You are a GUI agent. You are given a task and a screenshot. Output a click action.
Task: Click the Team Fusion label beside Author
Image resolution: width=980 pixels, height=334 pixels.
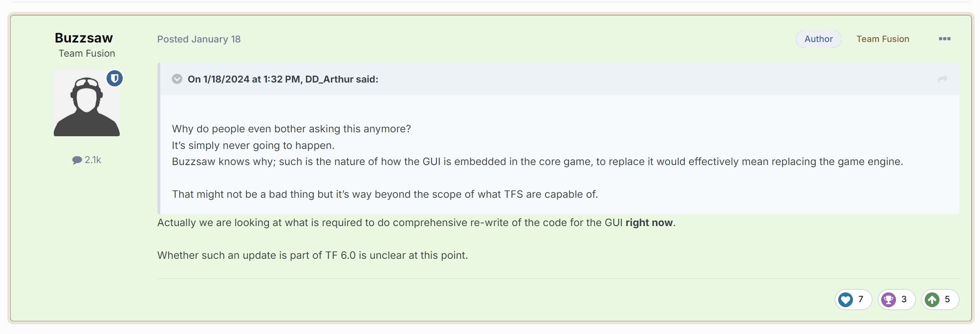883,39
